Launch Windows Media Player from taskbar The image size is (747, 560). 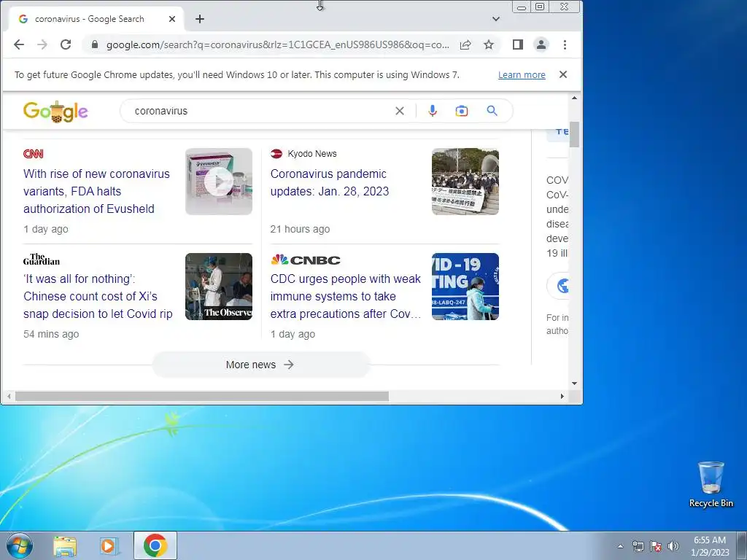pyautogui.click(x=109, y=546)
